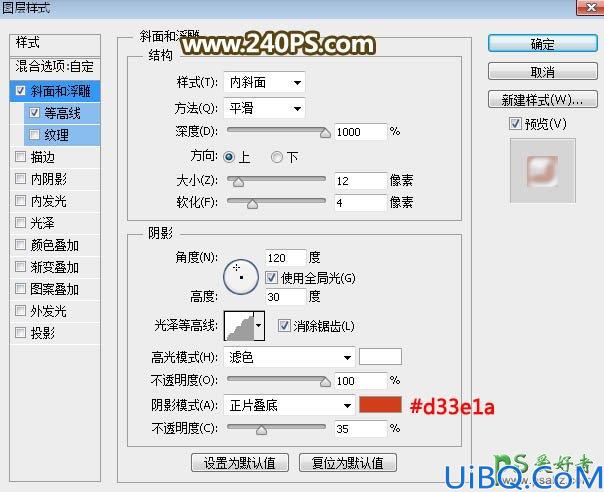Enable the 外发光 checkbox
The width and height of the screenshot is (604, 492).
click(x=20, y=311)
